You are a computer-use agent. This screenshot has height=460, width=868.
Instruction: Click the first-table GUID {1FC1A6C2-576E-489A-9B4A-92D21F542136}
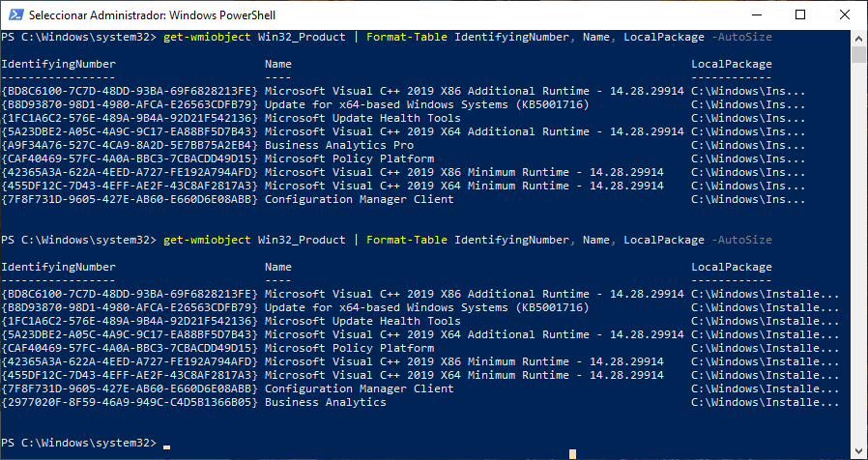click(130, 119)
